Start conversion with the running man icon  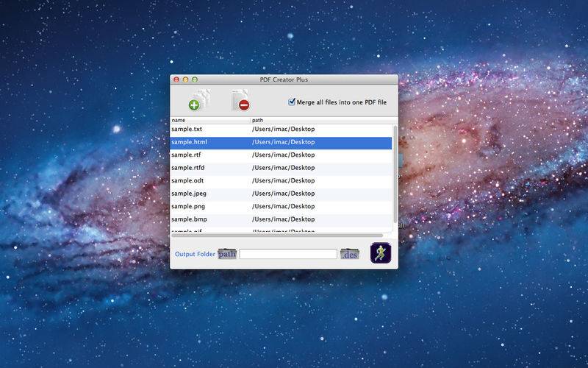(x=381, y=252)
